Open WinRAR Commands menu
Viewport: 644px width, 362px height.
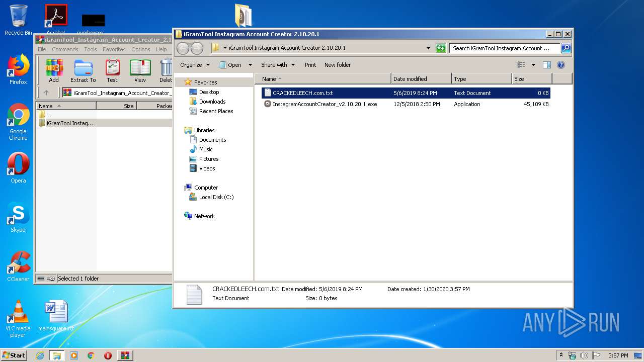click(x=65, y=49)
